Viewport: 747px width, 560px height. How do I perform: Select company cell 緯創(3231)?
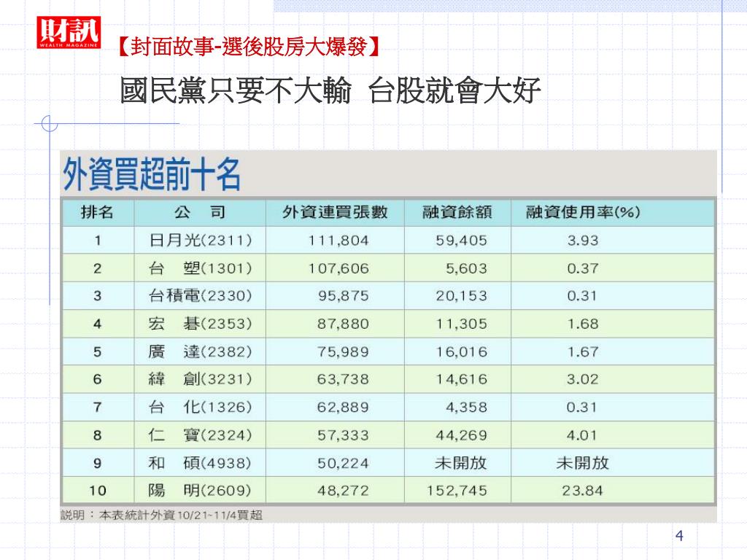click(x=200, y=379)
